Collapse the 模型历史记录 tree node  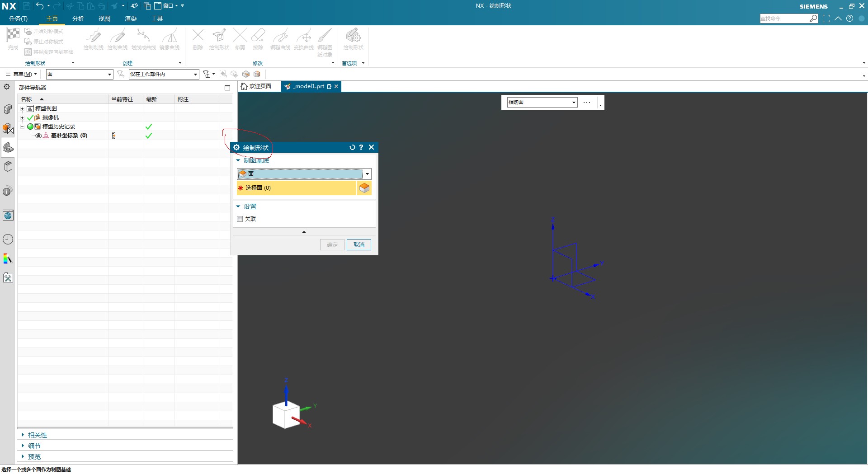22,127
